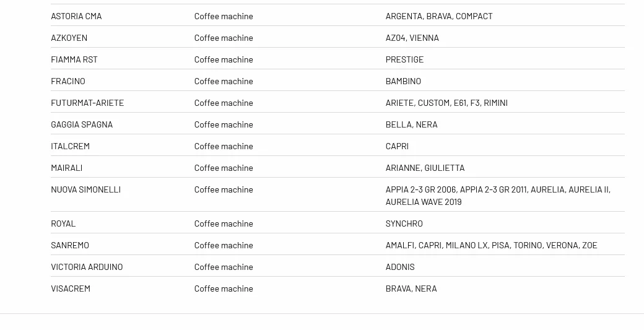The image size is (644, 330).
Task: Click the ARGENTA, BRAVA, COMPACT models cell
Action: pos(438,16)
